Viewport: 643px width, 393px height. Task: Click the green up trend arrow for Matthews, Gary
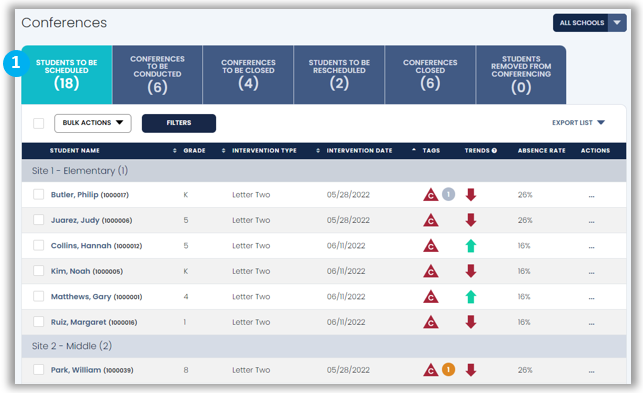(471, 297)
